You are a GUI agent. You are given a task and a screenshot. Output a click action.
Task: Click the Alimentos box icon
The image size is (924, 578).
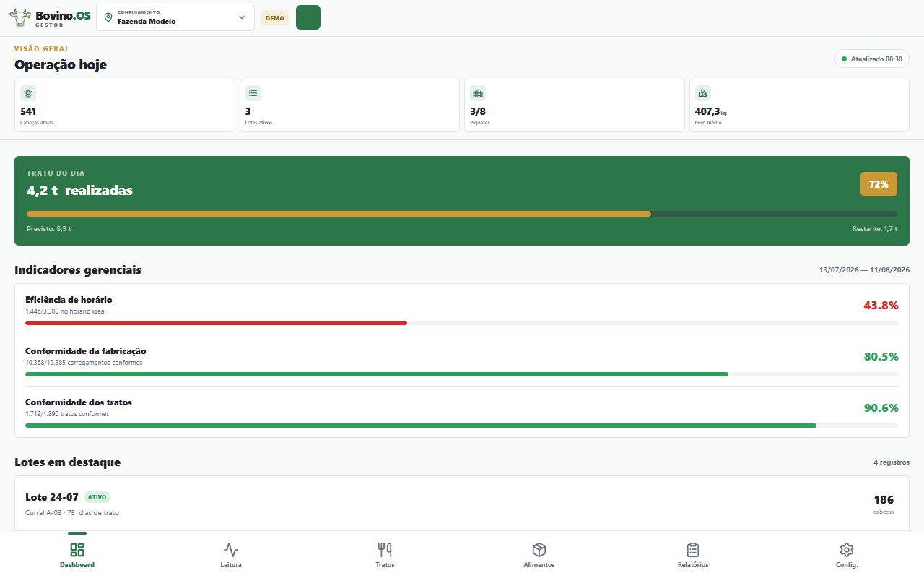[x=539, y=550]
